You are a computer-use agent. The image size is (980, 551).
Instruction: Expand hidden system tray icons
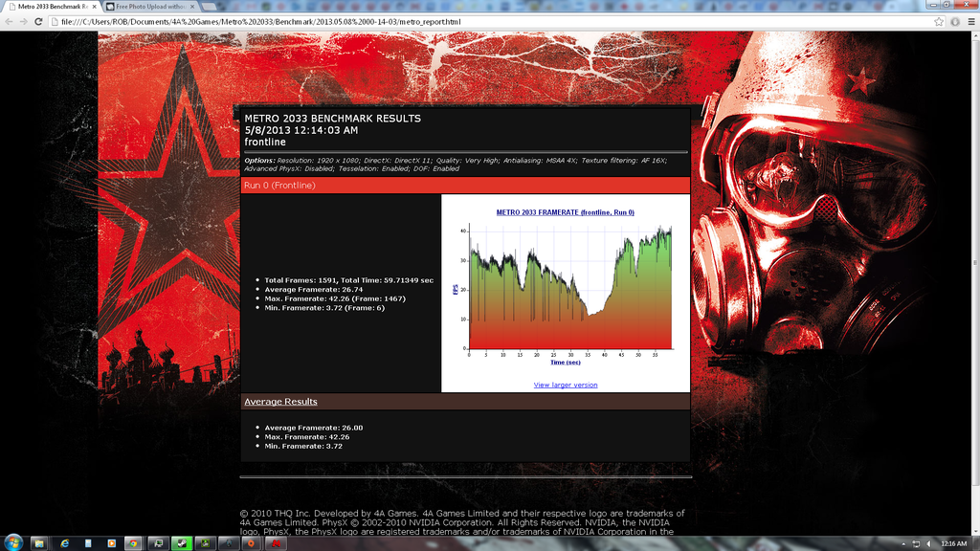[x=903, y=543]
